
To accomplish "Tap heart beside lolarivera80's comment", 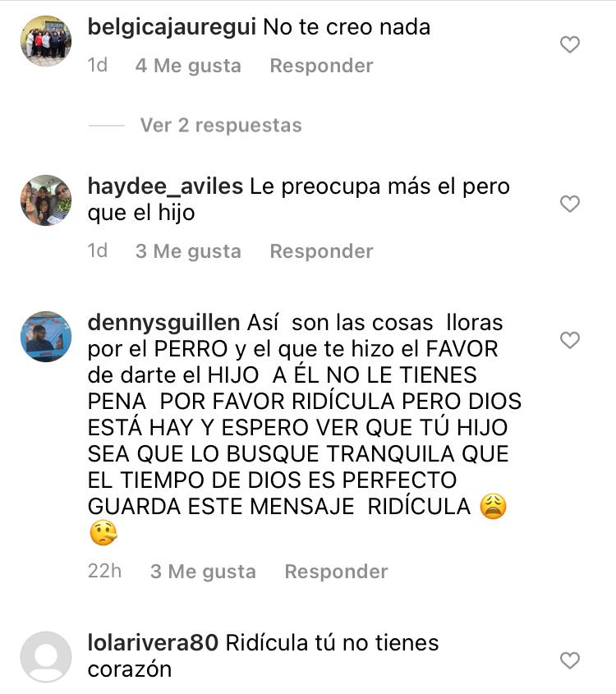I will pyautogui.click(x=569, y=660).
